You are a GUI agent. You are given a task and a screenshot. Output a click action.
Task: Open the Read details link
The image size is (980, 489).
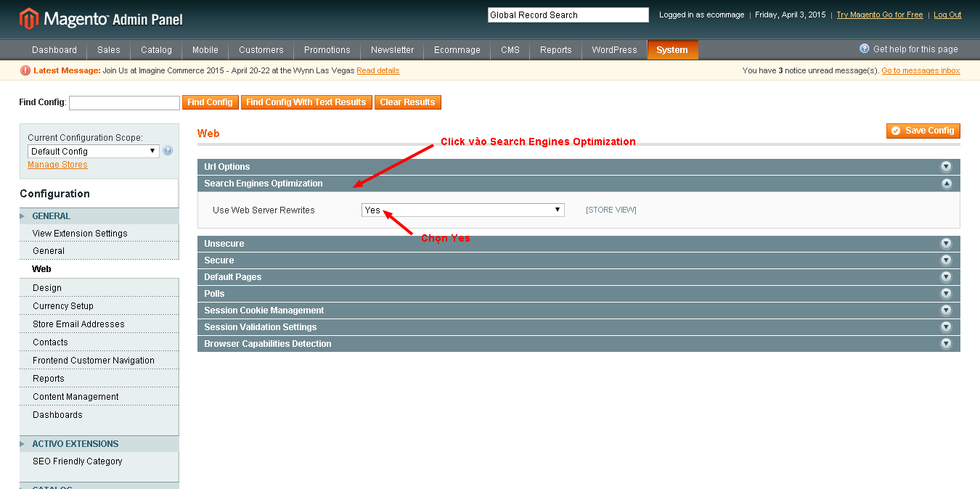(x=378, y=70)
